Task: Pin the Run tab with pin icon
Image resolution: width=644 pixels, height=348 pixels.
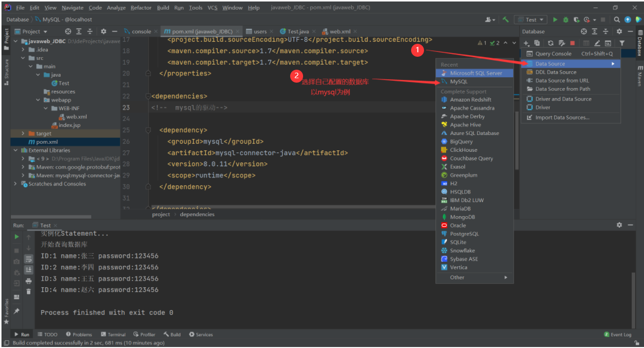Action: 17,311
